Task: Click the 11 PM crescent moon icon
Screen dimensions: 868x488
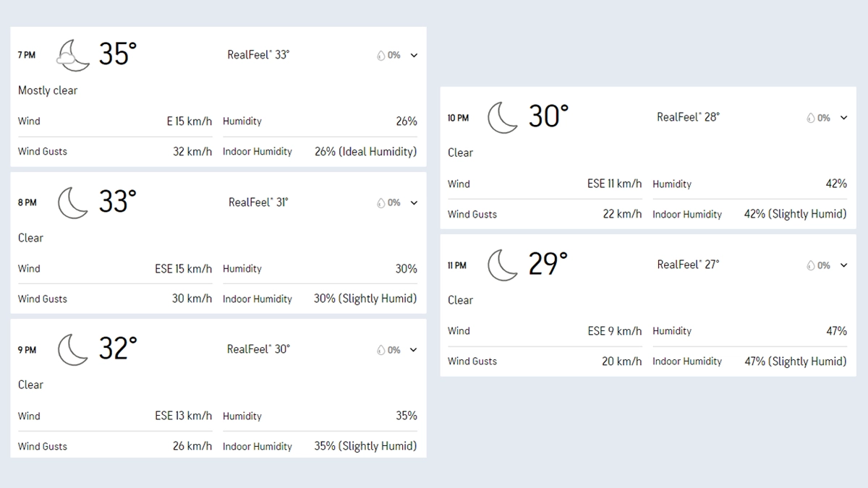Action: (503, 265)
